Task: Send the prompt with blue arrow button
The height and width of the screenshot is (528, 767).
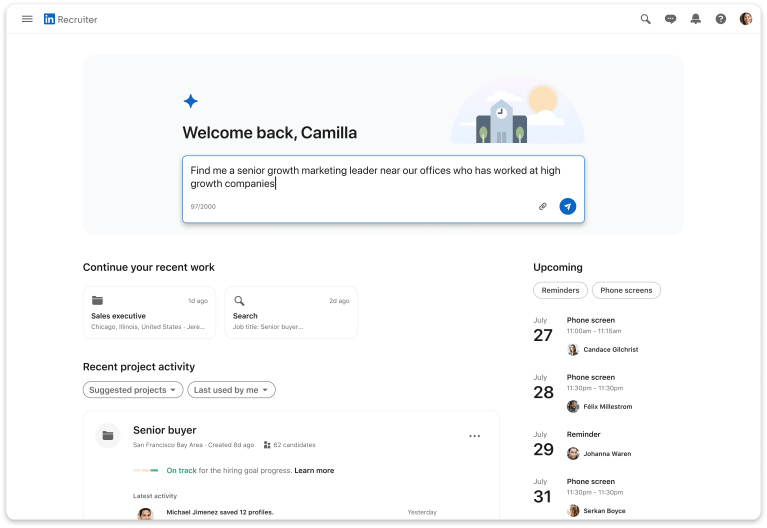Action: pos(567,206)
